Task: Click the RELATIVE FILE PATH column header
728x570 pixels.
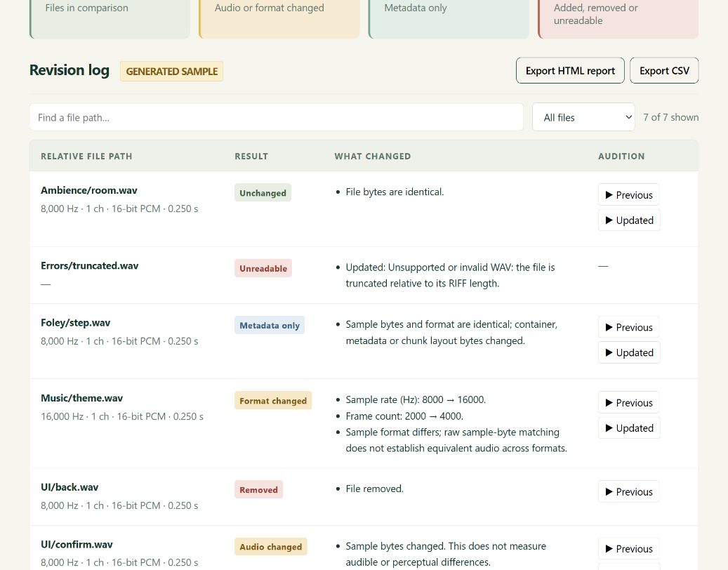Action: (86, 156)
